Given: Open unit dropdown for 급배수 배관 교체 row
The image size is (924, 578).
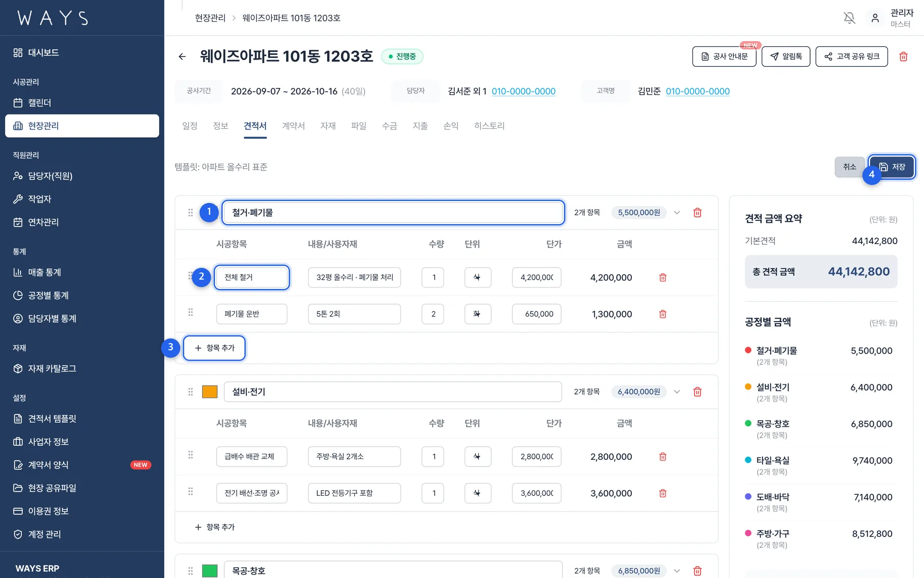Looking at the screenshot, I should click(478, 457).
